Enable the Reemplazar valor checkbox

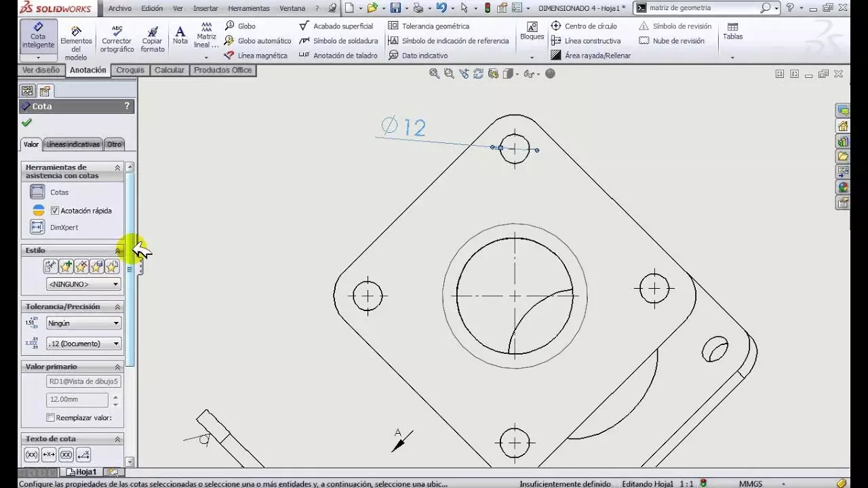pos(50,418)
